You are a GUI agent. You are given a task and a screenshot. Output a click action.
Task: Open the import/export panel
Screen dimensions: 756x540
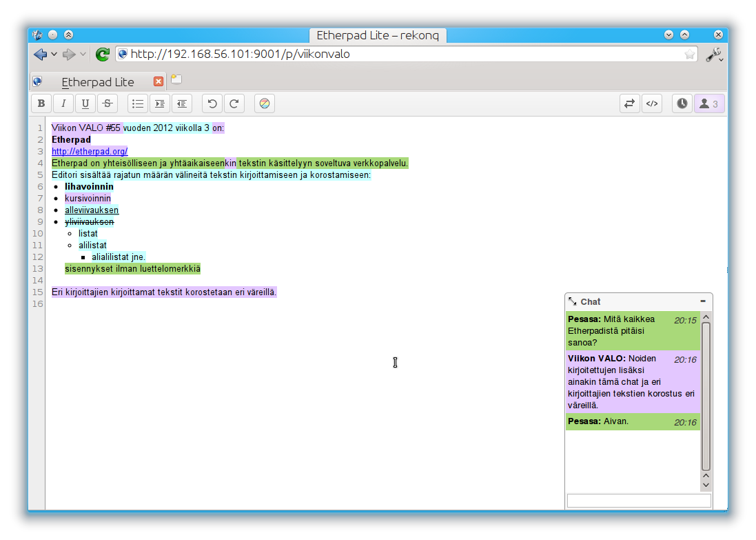point(630,103)
